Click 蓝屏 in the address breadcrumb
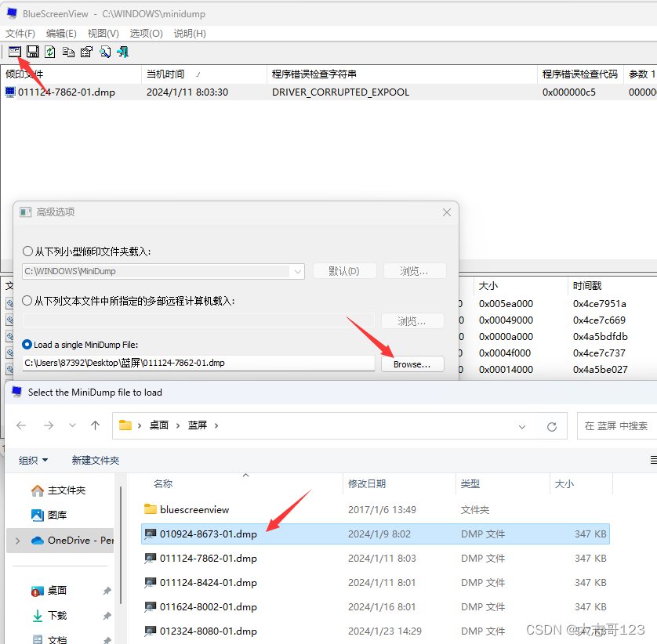 198,425
